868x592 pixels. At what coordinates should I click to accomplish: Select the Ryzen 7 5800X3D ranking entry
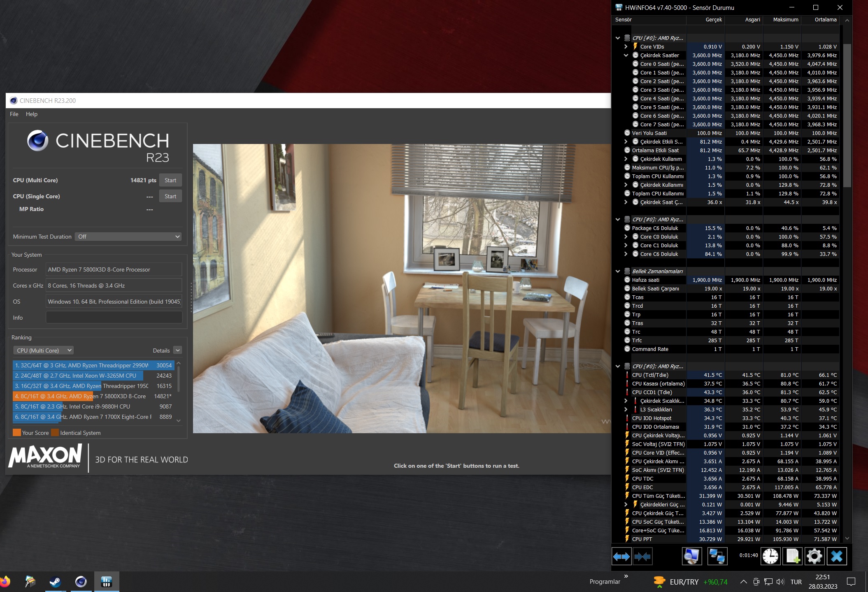(93, 396)
